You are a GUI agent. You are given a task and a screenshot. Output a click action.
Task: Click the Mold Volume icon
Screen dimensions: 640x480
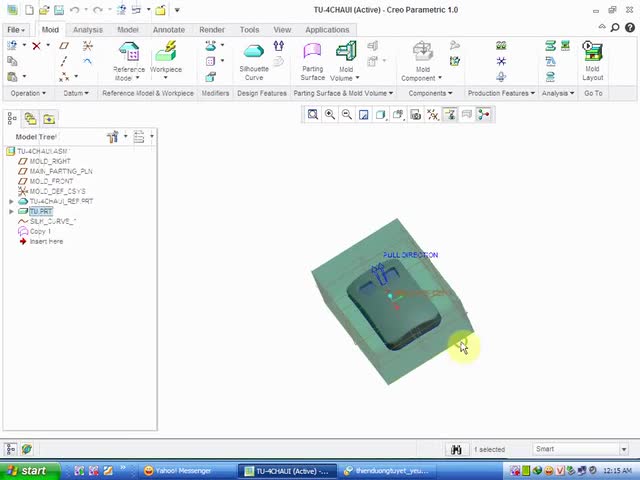click(346, 51)
